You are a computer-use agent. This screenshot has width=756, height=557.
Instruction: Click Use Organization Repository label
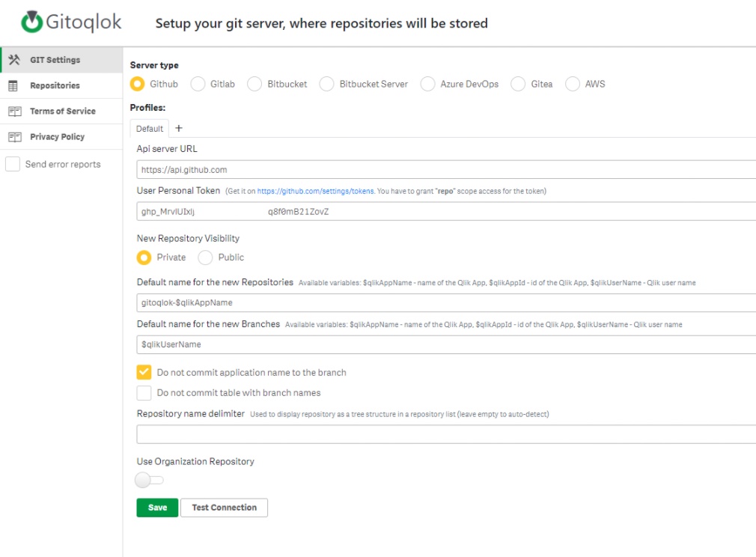click(x=195, y=461)
